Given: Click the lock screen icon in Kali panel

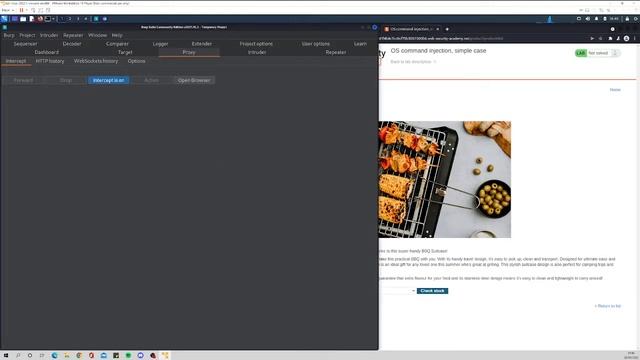Looking at the screenshot, I should pyautogui.click(x=627, y=19).
